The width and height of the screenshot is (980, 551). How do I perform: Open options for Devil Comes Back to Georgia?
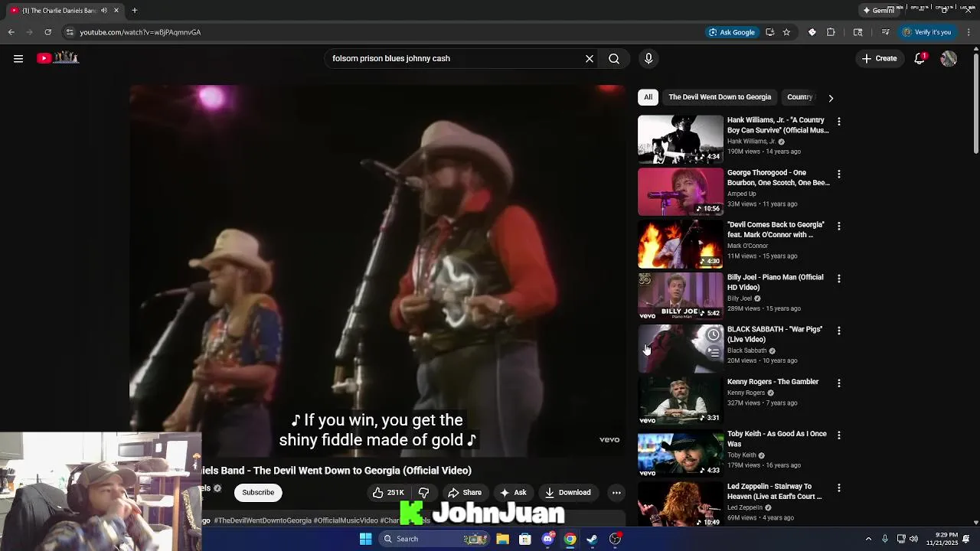tap(839, 226)
